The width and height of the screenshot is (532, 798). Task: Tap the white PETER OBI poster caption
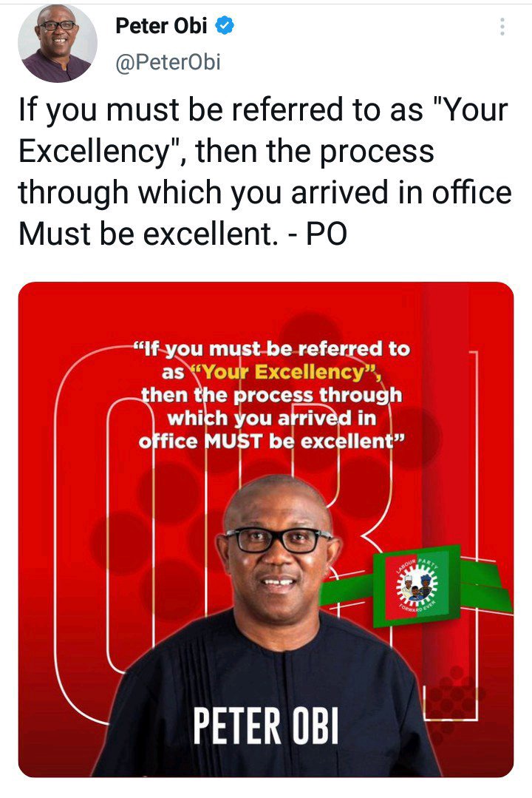[x=265, y=726]
